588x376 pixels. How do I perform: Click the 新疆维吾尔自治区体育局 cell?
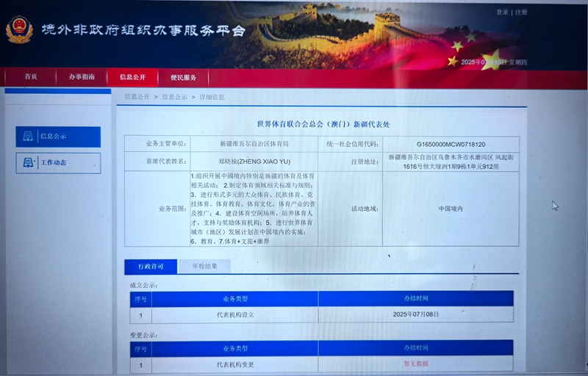[254, 144]
